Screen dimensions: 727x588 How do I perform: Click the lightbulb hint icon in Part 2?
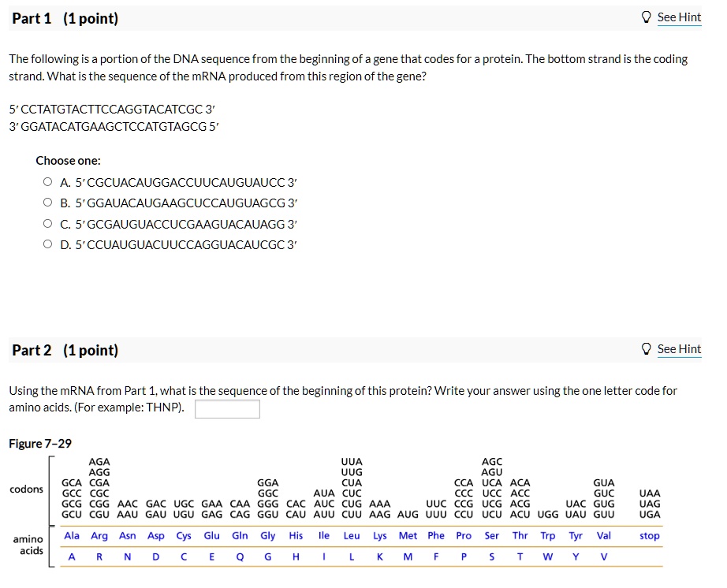click(x=646, y=349)
